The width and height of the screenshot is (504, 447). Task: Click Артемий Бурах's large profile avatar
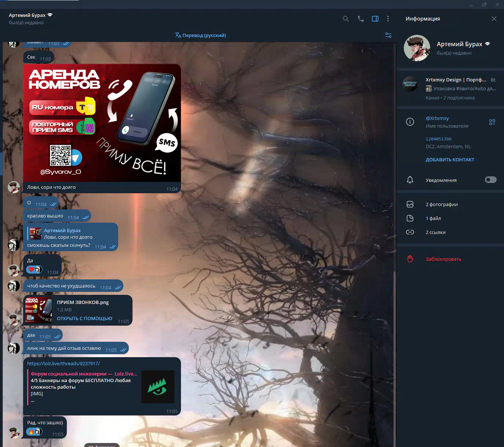[x=417, y=48]
